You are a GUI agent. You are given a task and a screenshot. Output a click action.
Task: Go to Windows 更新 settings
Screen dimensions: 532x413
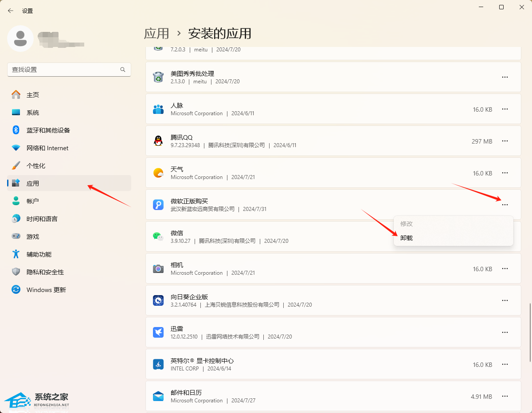point(46,290)
